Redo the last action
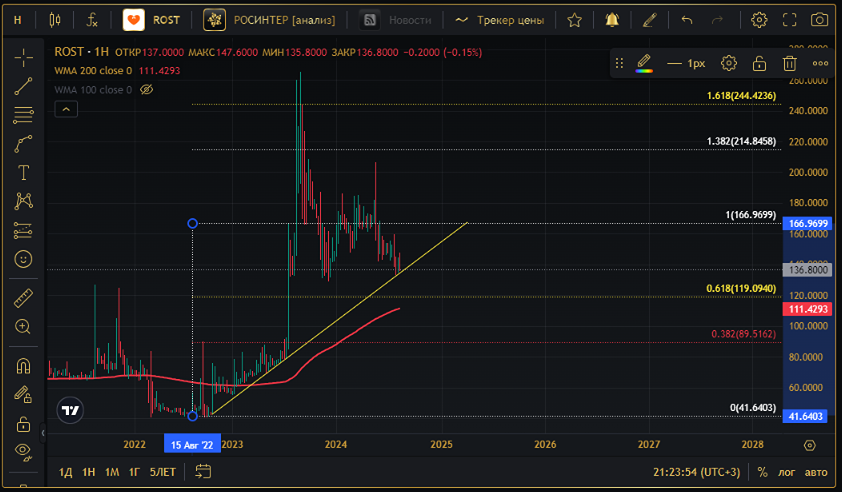This screenshot has height=492, width=842. (717, 20)
